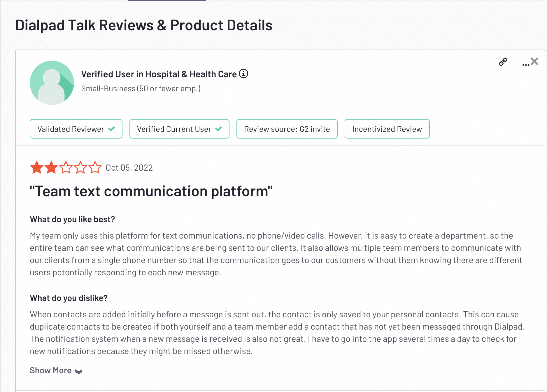The height and width of the screenshot is (392, 547).
Task: Click the second filled rating star
Action: click(51, 167)
